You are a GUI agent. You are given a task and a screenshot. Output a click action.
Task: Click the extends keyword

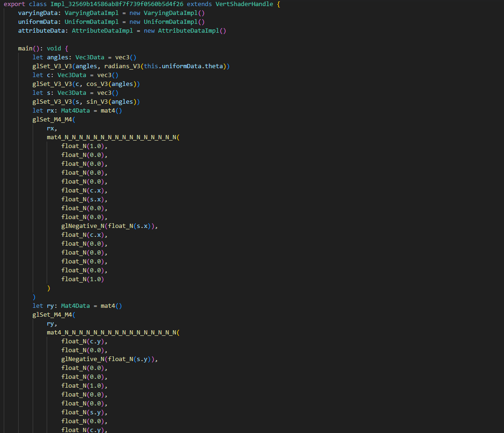[199, 4]
